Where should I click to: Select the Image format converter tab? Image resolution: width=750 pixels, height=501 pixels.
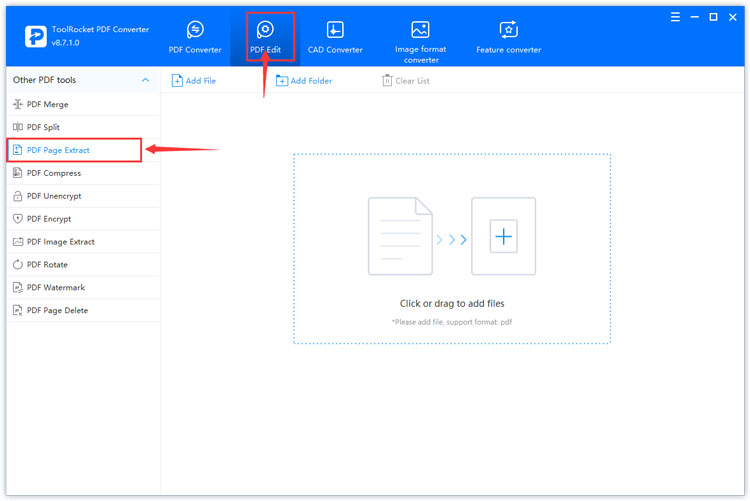pos(420,41)
